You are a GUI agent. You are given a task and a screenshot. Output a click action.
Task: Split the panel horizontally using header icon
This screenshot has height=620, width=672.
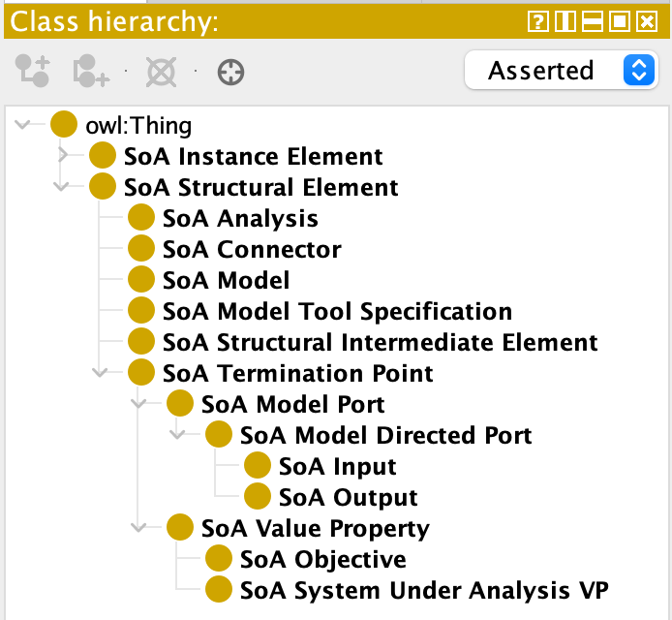coord(593,21)
